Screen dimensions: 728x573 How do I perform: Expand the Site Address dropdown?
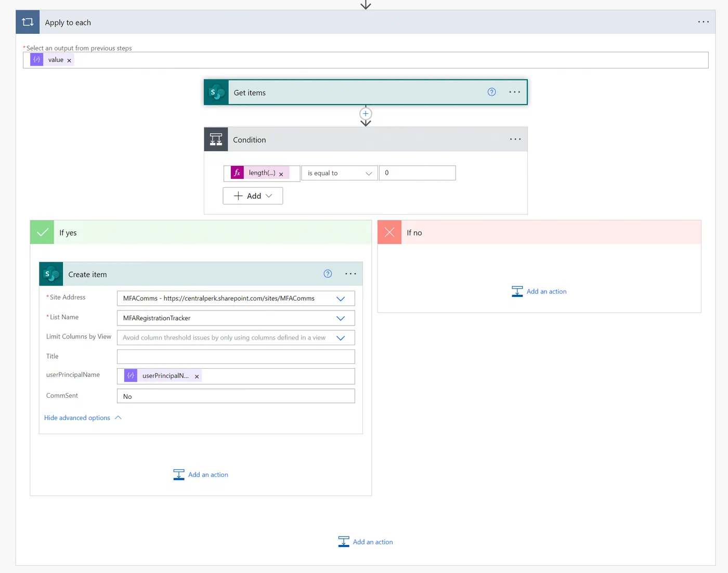point(341,298)
